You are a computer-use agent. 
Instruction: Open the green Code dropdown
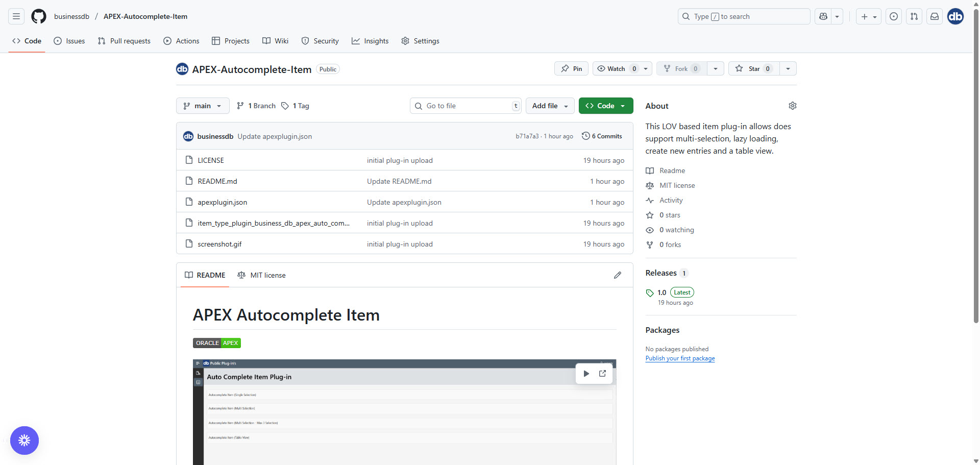tap(605, 106)
